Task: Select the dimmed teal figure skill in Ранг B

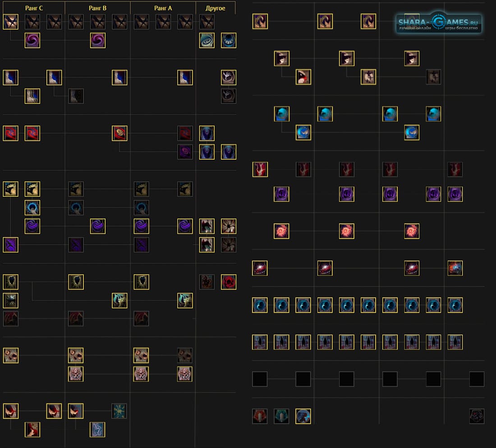Action: click(x=119, y=411)
